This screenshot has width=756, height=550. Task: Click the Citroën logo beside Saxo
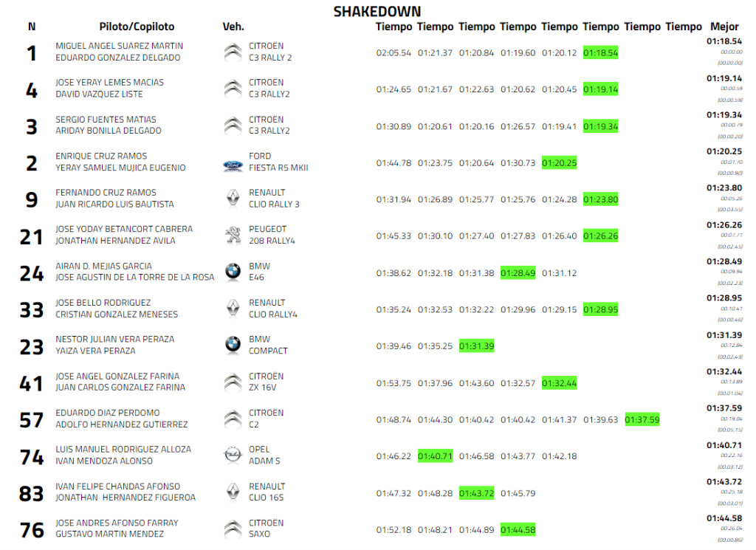pyautogui.click(x=233, y=529)
